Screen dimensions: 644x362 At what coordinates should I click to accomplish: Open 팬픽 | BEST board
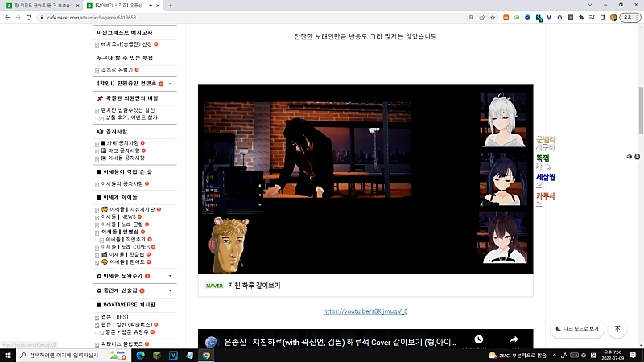[115, 317]
